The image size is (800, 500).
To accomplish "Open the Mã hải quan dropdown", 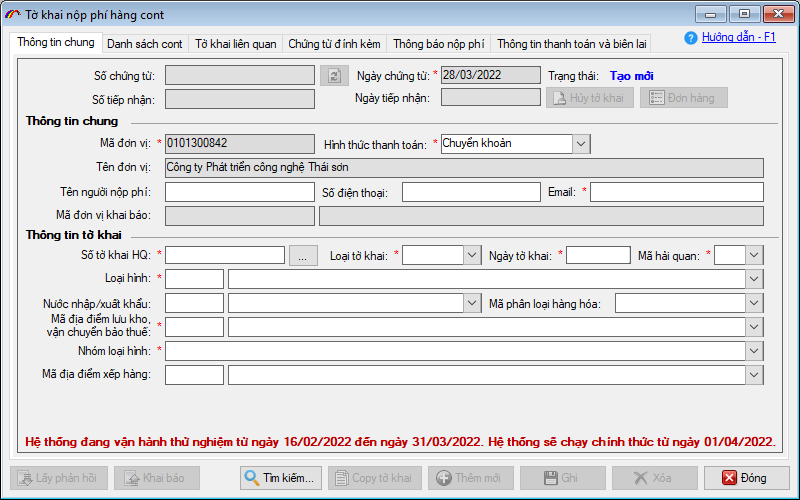I will pyautogui.click(x=754, y=255).
